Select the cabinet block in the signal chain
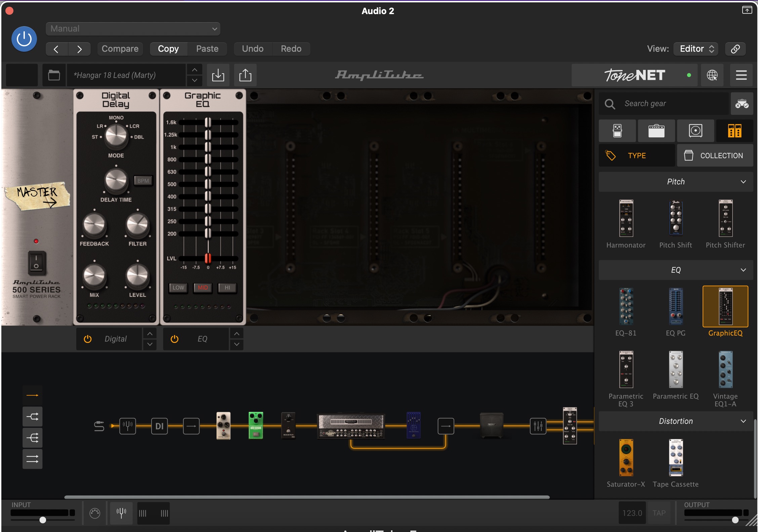758x532 pixels. [491, 425]
